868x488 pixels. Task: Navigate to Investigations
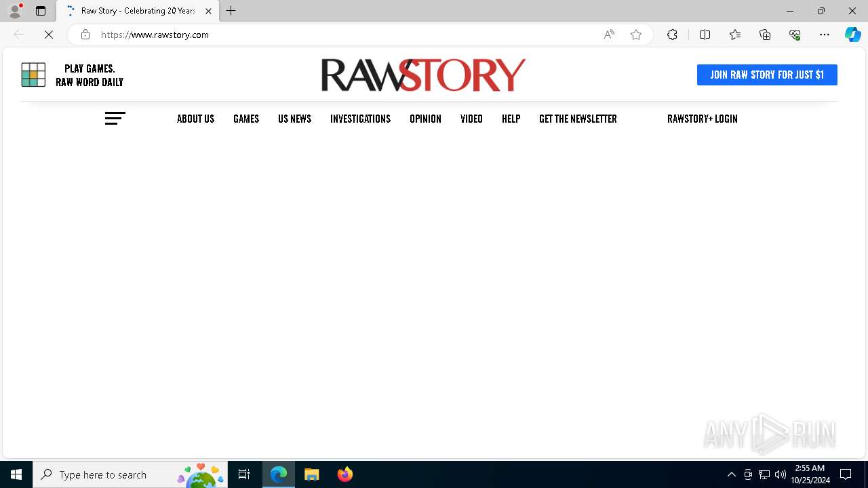point(360,119)
